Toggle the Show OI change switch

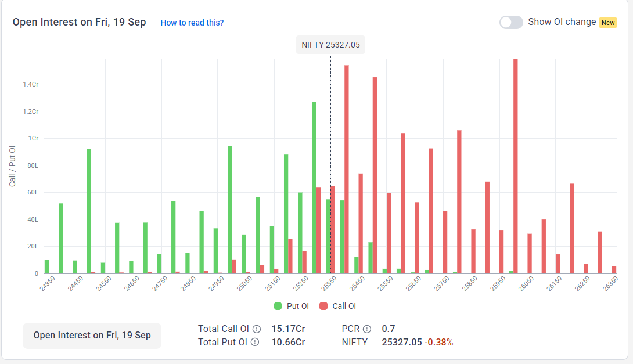(x=511, y=22)
